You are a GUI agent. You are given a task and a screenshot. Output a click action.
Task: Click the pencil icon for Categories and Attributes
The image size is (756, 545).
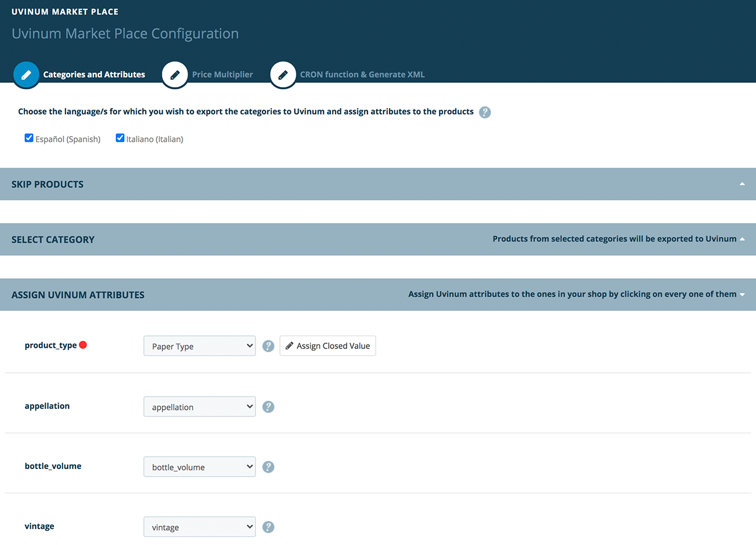[x=26, y=75]
